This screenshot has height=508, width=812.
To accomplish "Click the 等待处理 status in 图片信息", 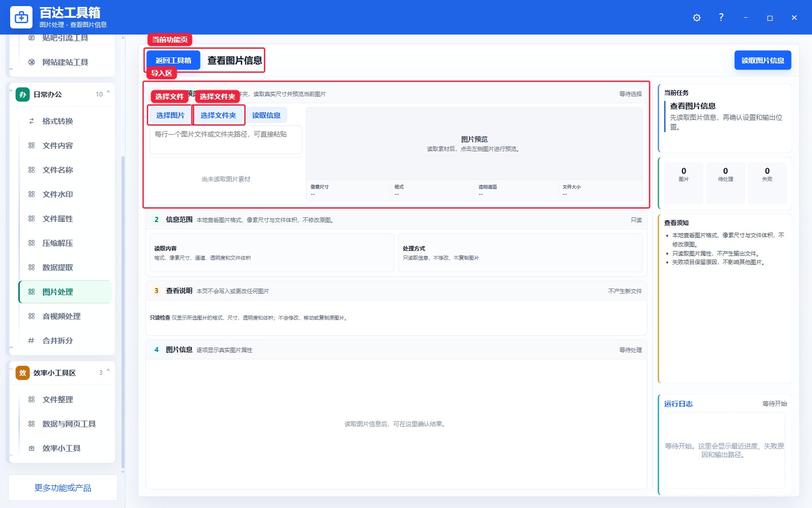I will pyautogui.click(x=630, y=350).
